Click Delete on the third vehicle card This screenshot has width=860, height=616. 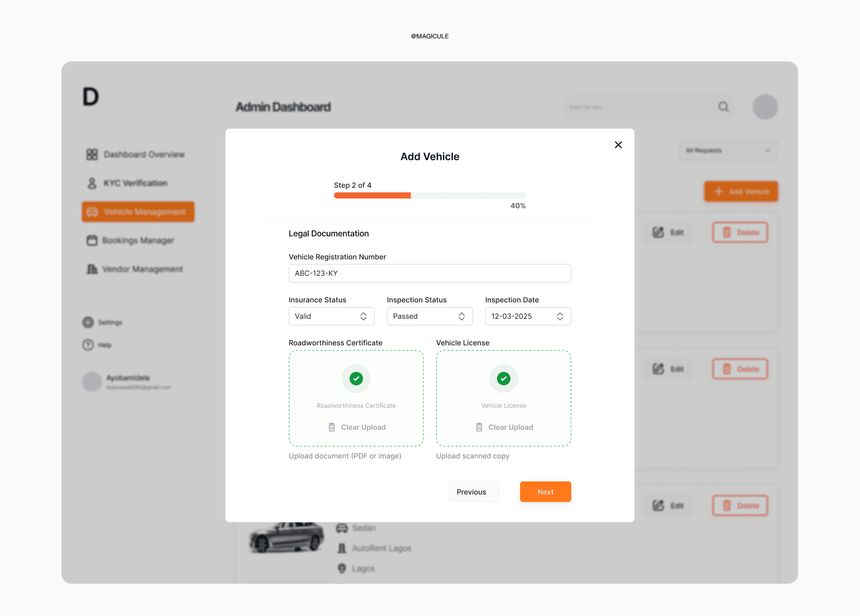coord(740,505)
